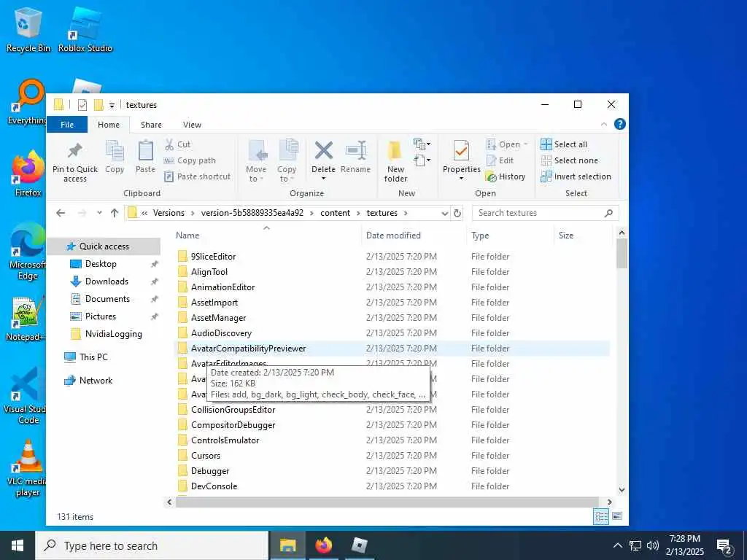This screenshot has height=560, width=747.
Task: Click the Copy icon in Clipboard group
Action: pos(115,151)
